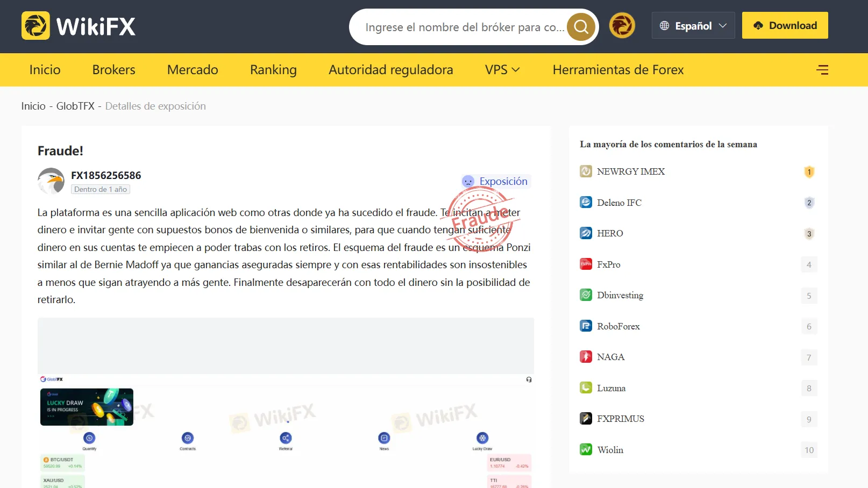Click the rank number 8 beside Luzuna
The height and width of the screenshot is (488, 868).
coord(809,388)
